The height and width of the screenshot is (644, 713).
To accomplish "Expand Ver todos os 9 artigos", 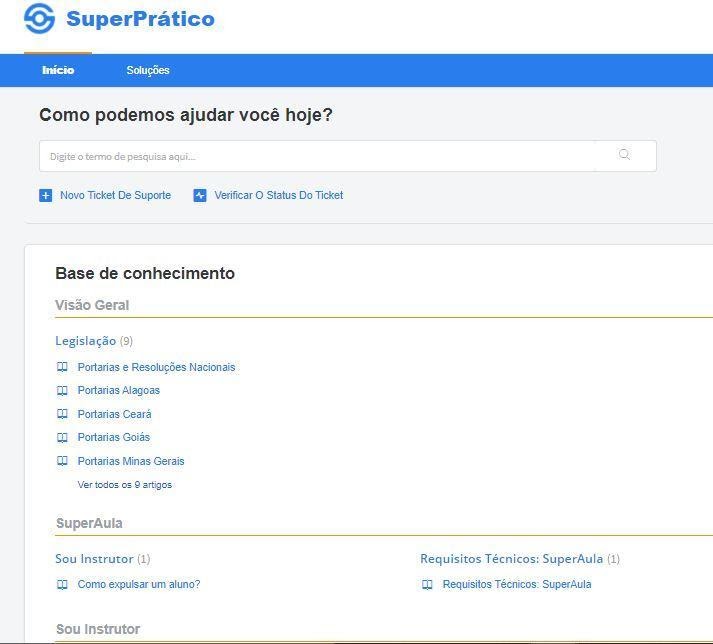I will tap(125, 485).
